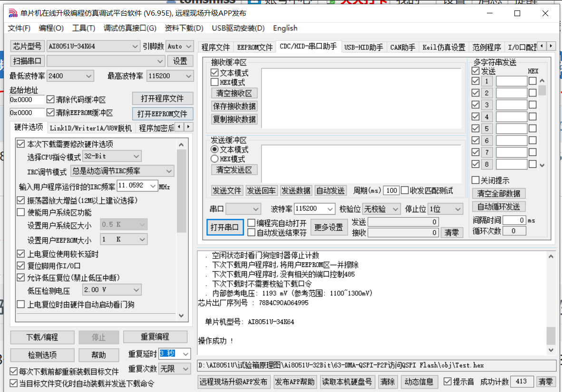Screen dimensions: 562x392
Task: Click 下载/编程 button
Action: click(x=42, y=337)
